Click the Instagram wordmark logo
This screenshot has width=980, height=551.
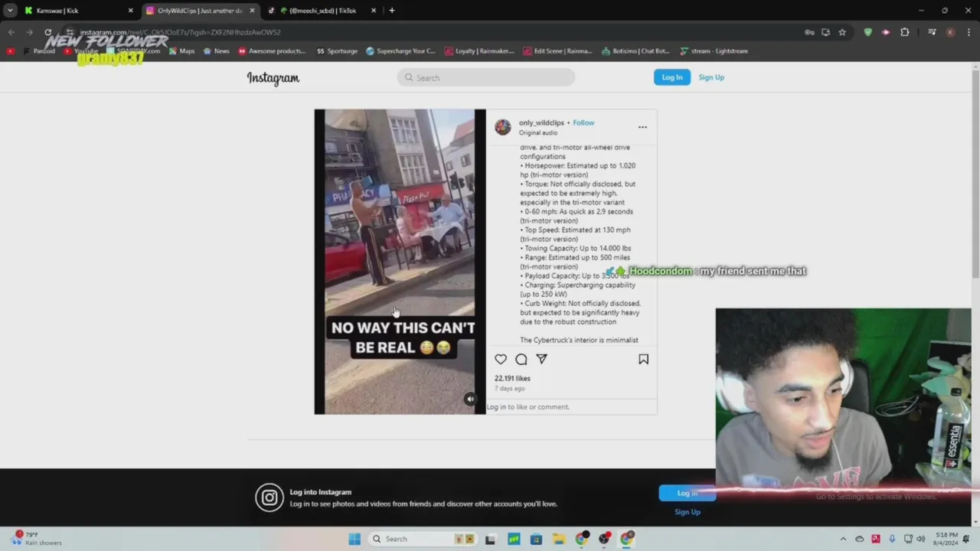[273, 77]
